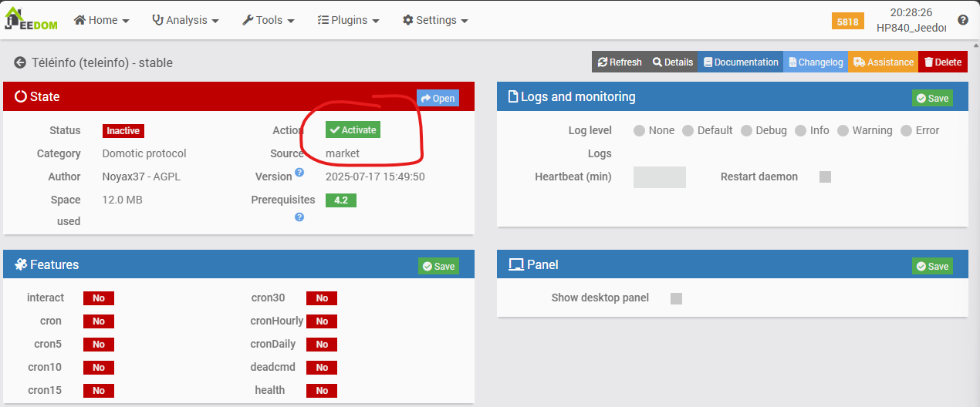Image resolution: width=980 pixels, height=407 pixels.
Task: Open plugin Details
Action: pos(672,62)
